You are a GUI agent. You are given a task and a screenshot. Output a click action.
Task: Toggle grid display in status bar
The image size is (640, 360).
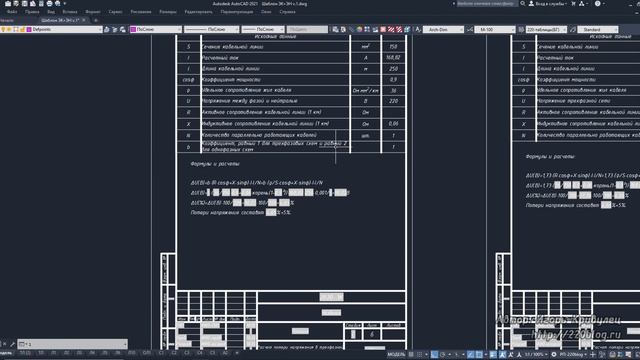point(411,355)
